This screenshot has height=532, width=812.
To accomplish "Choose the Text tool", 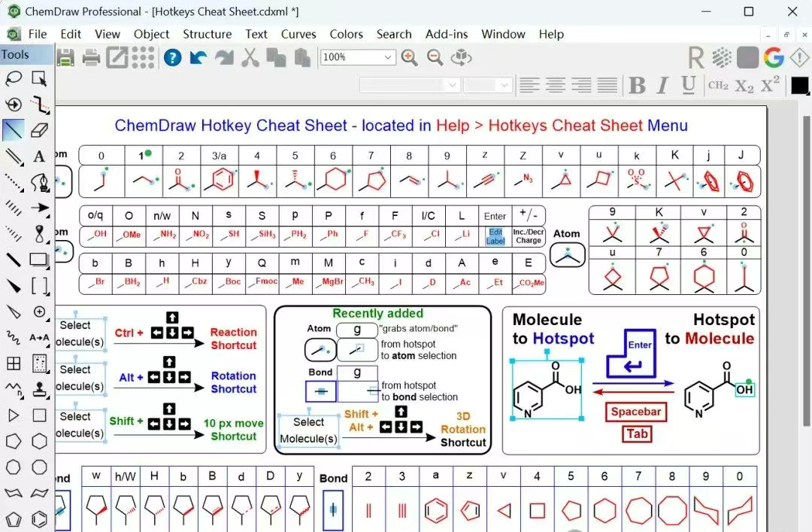I will pyautogui.click(x=39, y=157).
